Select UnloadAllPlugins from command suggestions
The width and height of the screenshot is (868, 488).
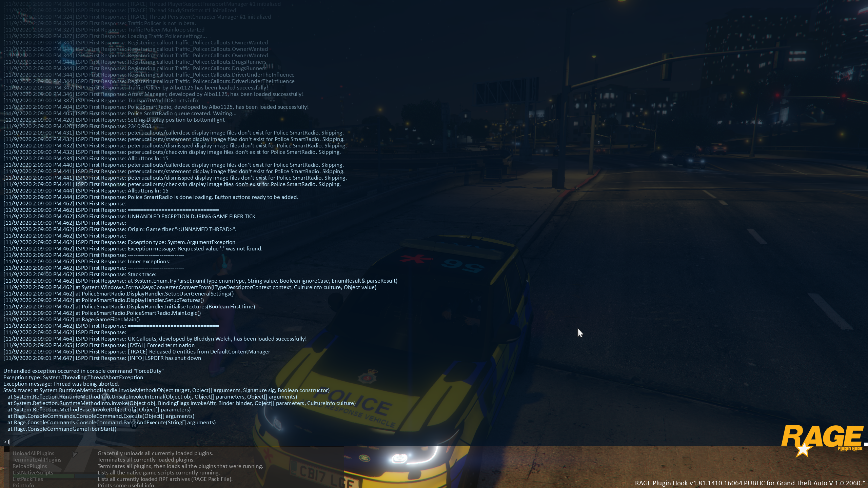click(33, 453)
